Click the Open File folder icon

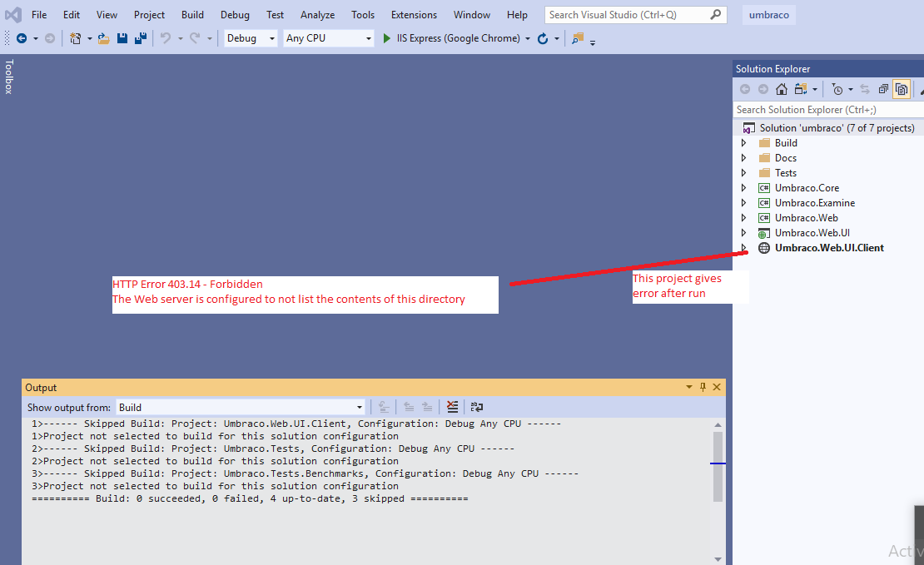pyautogui.click(x=104, y=38)
